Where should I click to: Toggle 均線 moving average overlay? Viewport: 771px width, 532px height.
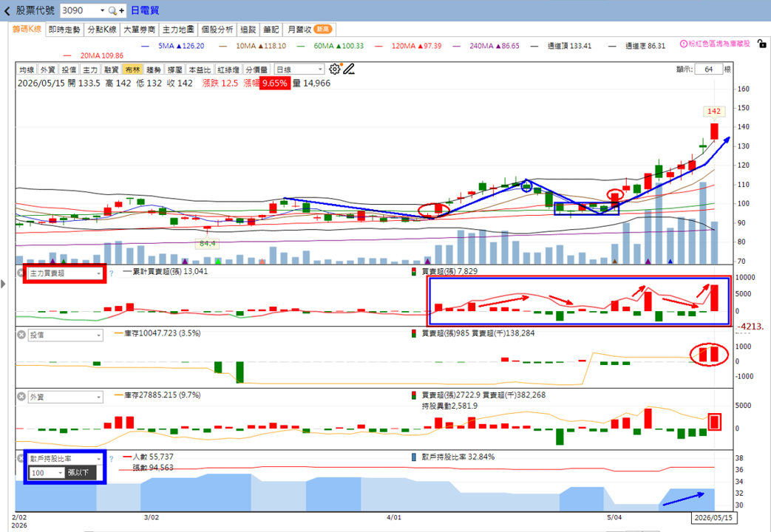pyautogui.click(x=27, y=69)
